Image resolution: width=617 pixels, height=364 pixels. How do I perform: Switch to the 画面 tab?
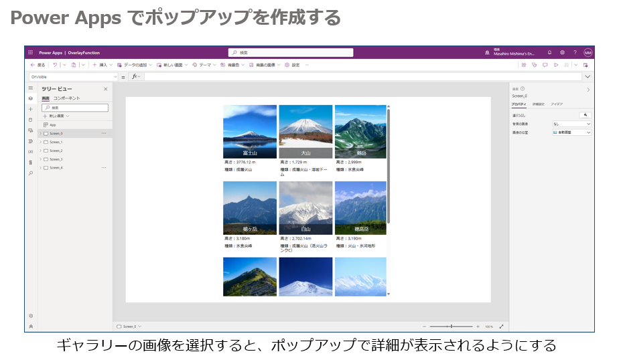click(x=46, y=98)
